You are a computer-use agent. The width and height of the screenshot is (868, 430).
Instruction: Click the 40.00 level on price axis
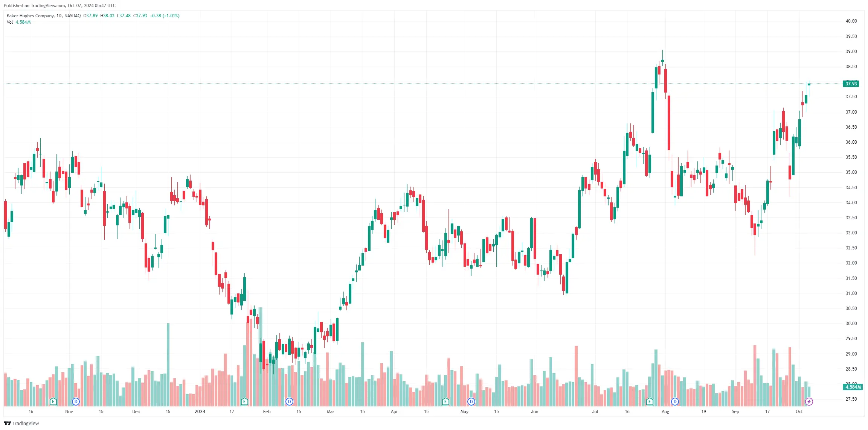tap(851, 21)
